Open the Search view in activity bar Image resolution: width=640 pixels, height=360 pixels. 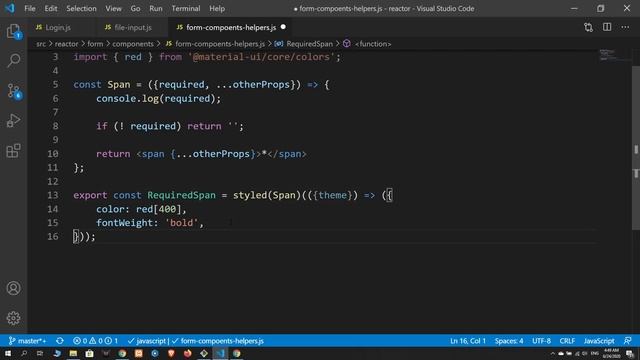(13, 60)
